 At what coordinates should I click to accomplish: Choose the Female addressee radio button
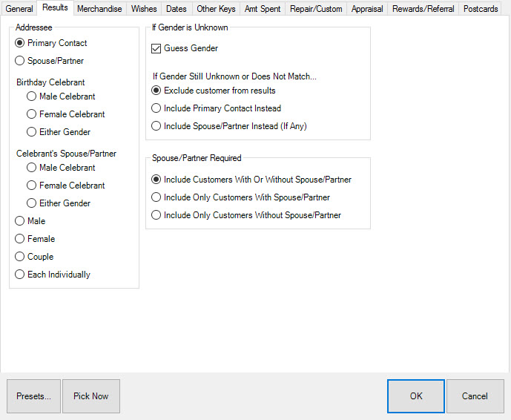[20, 239]
